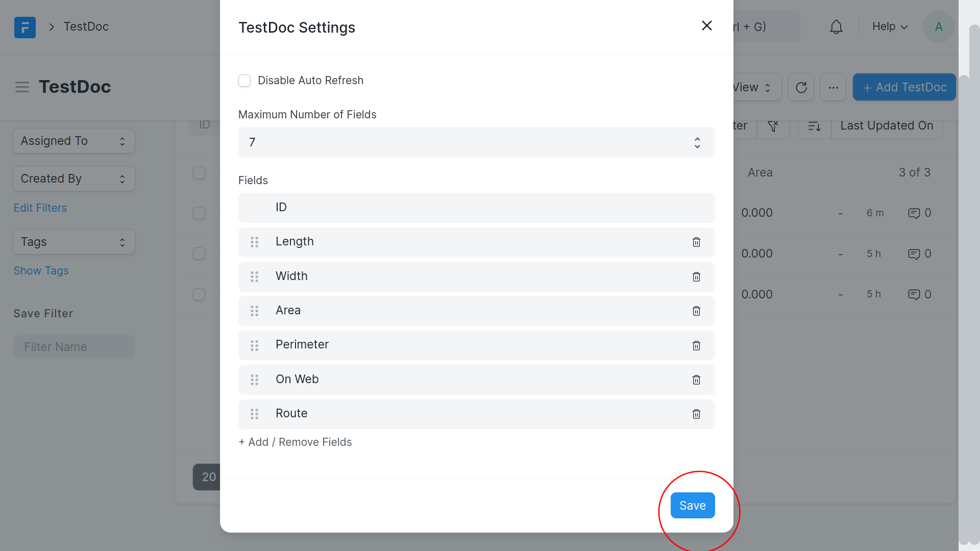
Task: Open the Help menu
Action: 890,27
